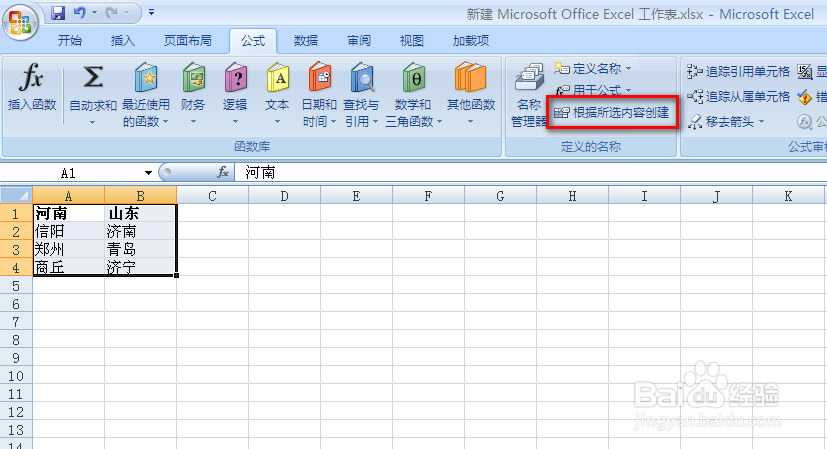Select column C header
827x449 pixels.
213,196
